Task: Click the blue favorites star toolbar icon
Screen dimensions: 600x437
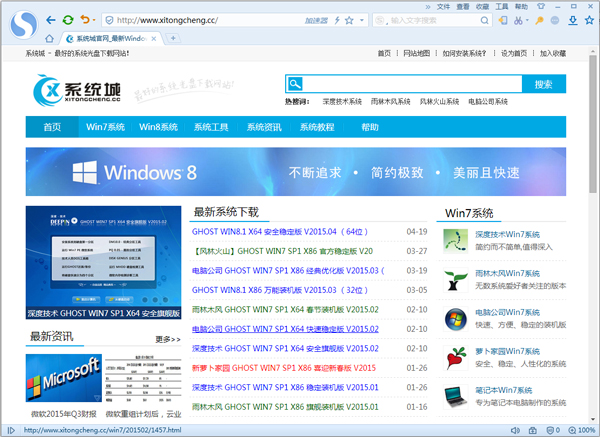Action: pos(589,20)
